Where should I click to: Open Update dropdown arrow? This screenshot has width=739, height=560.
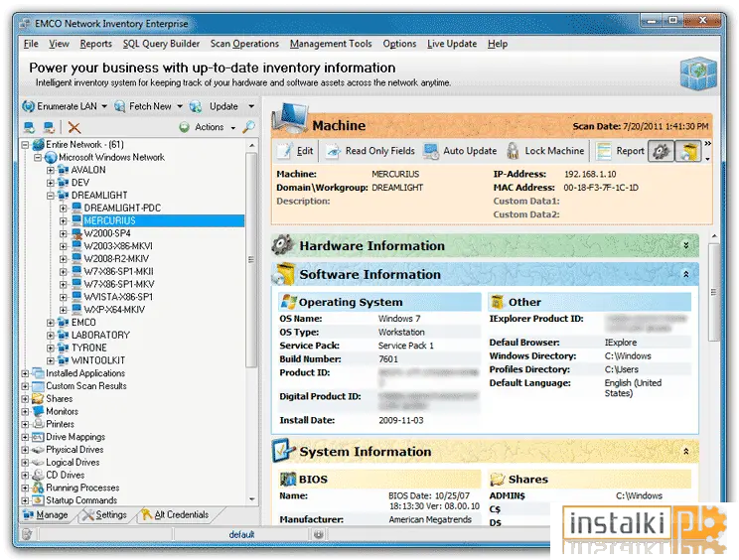click(x=251, y=107)
